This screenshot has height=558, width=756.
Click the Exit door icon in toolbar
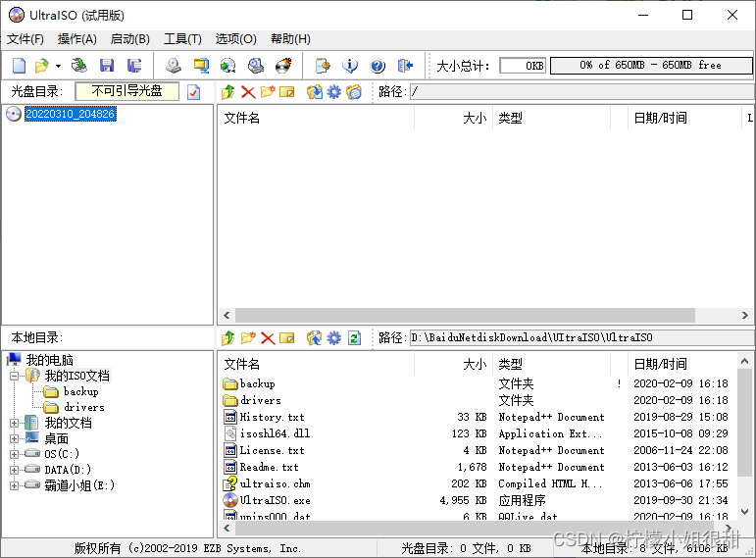pos(406,66)
